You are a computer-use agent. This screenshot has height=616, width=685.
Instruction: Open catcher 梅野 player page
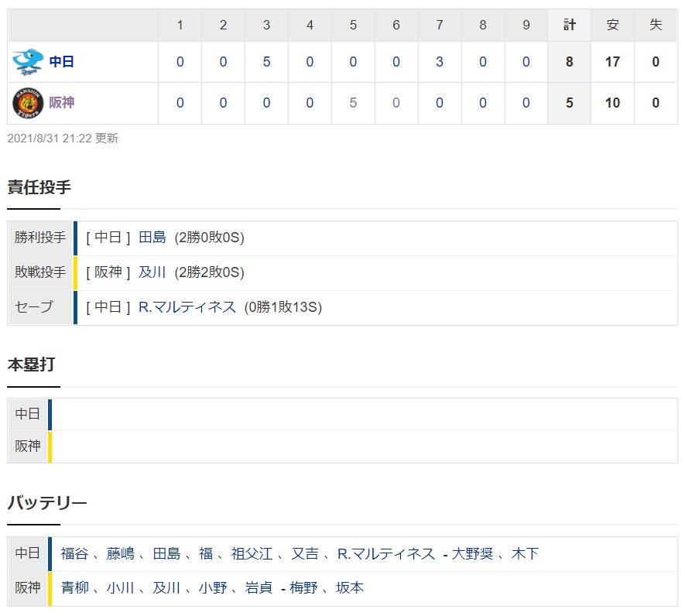[x=304, y=588]
